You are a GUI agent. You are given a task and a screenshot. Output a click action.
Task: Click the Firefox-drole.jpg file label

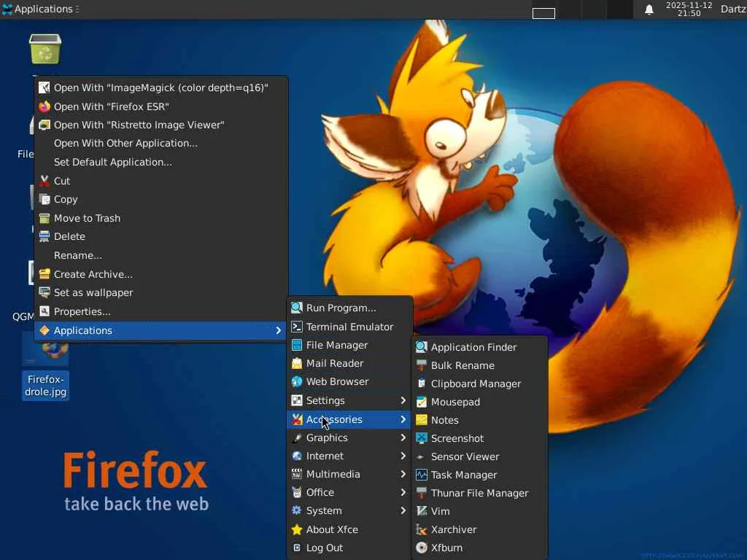tap(45, 386)
